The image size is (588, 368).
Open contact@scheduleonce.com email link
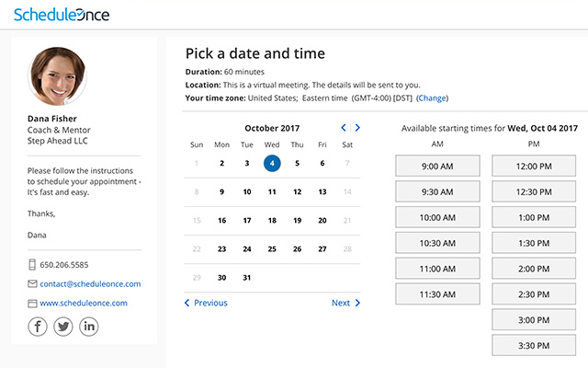point(90,283)
